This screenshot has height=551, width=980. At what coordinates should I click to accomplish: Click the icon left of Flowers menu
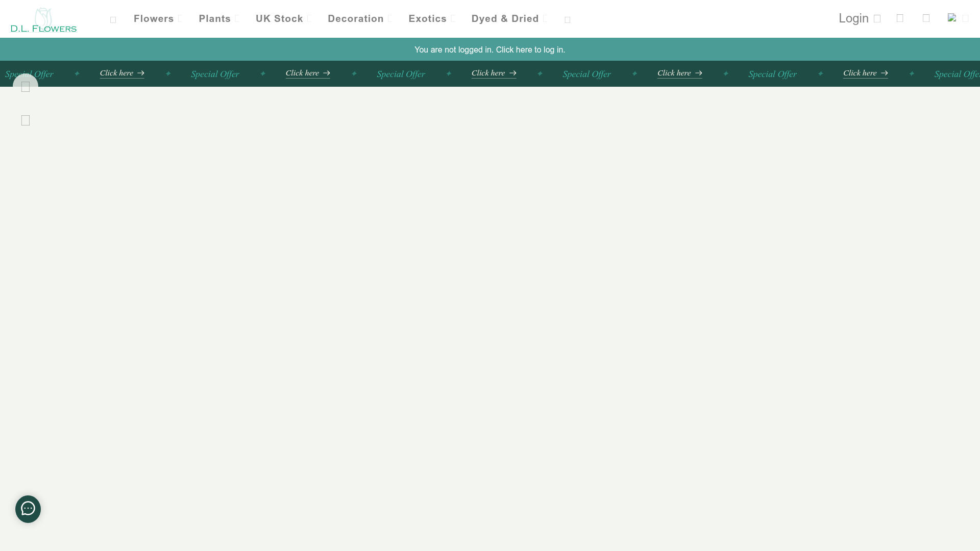pos(113,20)
